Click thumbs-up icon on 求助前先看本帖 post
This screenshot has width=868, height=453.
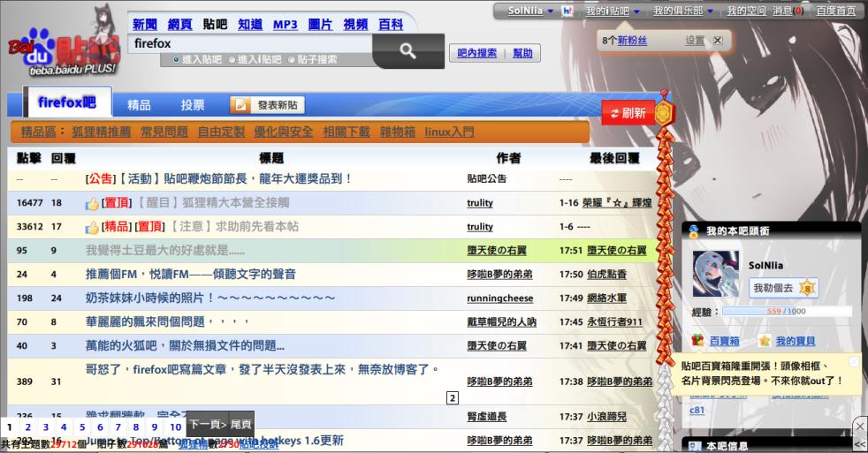pyautogui.click(x=92, y=227)
